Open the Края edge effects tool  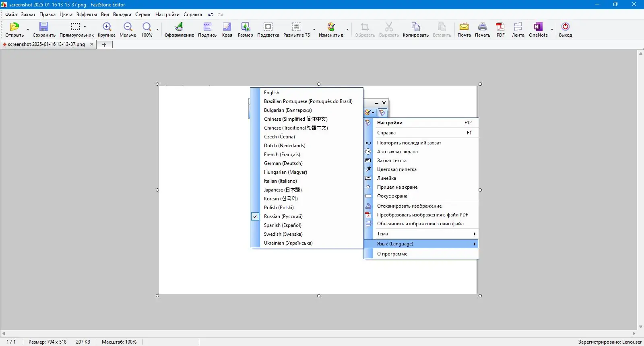[x=227, y=27]
